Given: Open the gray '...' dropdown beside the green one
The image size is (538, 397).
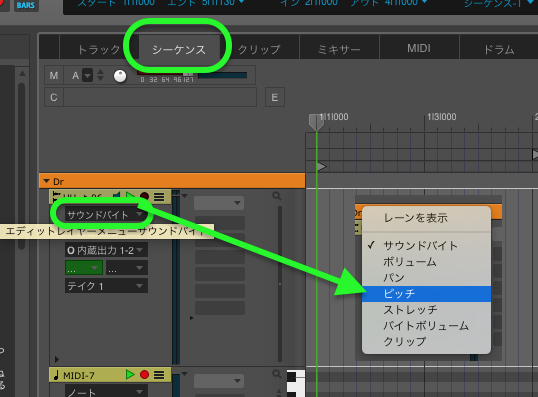Looking at the screenshot, I should (127, 268).
